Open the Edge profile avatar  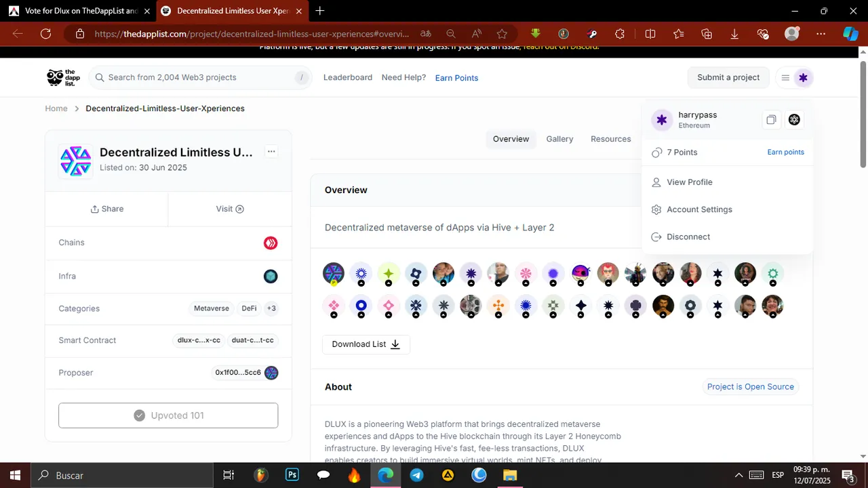[x=791, y=34]
